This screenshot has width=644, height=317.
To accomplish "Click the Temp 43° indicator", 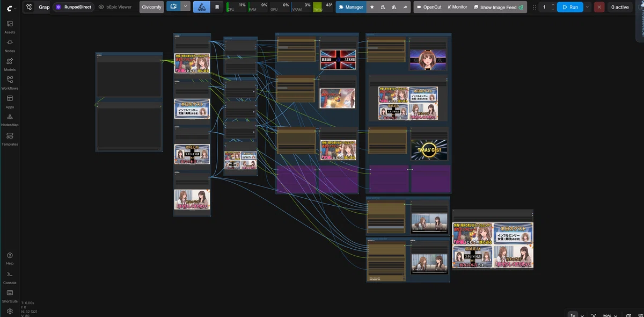I will point(323,7).
